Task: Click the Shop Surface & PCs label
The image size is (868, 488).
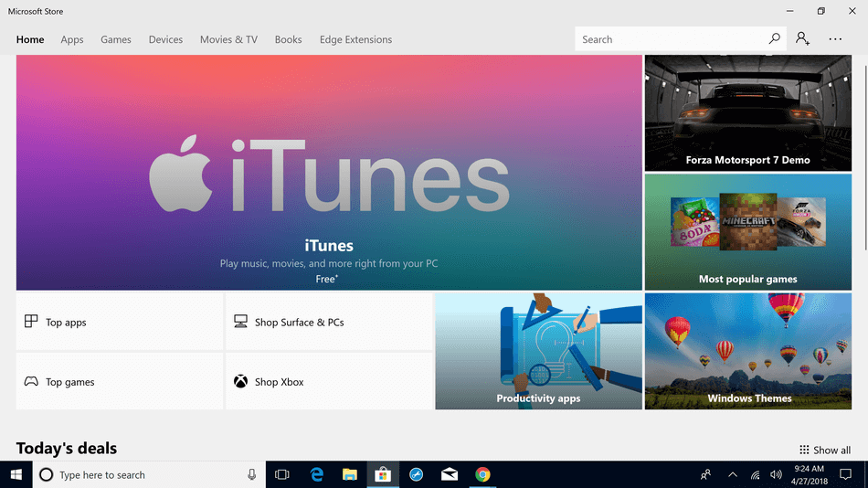Action: (x=300, y=323)
